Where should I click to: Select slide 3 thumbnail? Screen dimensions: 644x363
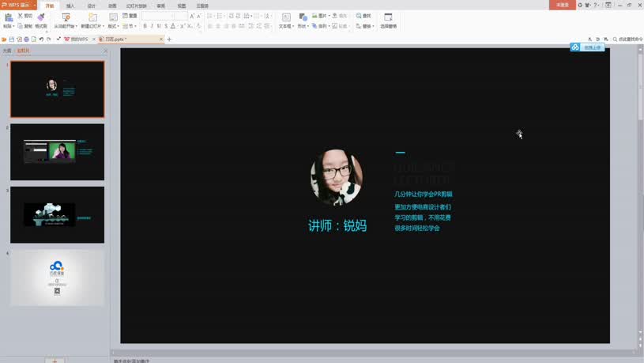57,214
